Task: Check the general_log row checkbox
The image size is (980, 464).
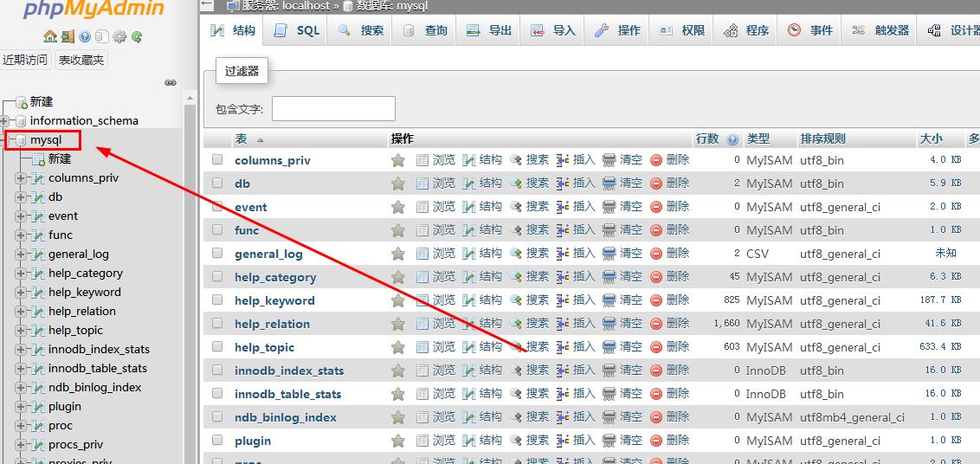Action: coord(217,254)
